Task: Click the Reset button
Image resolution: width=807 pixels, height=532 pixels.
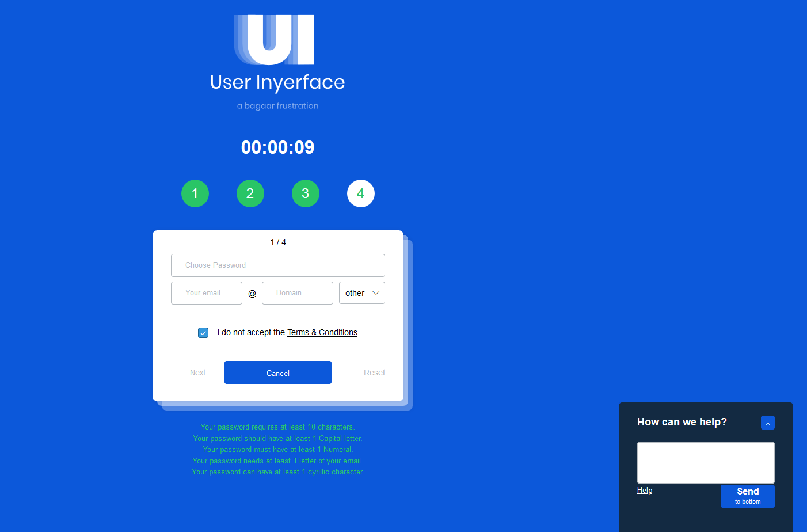Action: [x=374, y=373]
